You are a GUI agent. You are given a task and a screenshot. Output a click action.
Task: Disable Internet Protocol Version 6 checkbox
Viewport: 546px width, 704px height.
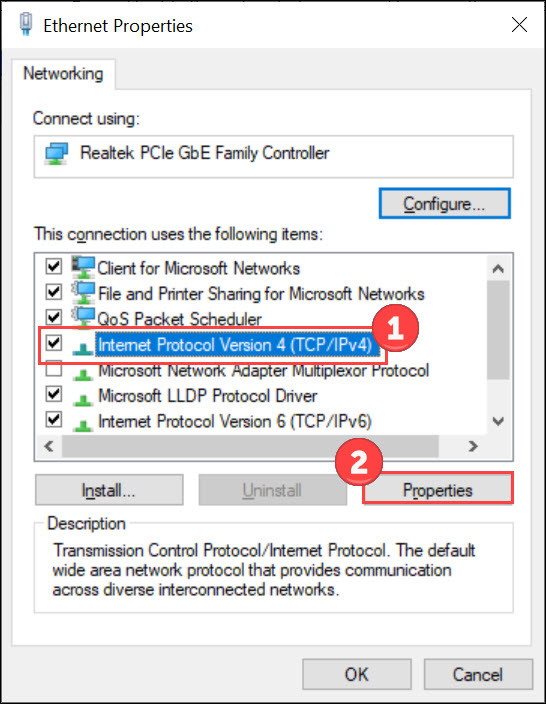[x=54, y=420]
